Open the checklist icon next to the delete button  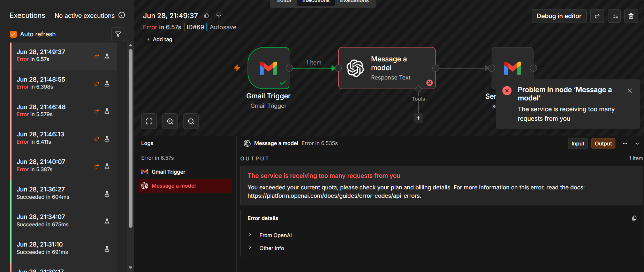pos(614,16)
